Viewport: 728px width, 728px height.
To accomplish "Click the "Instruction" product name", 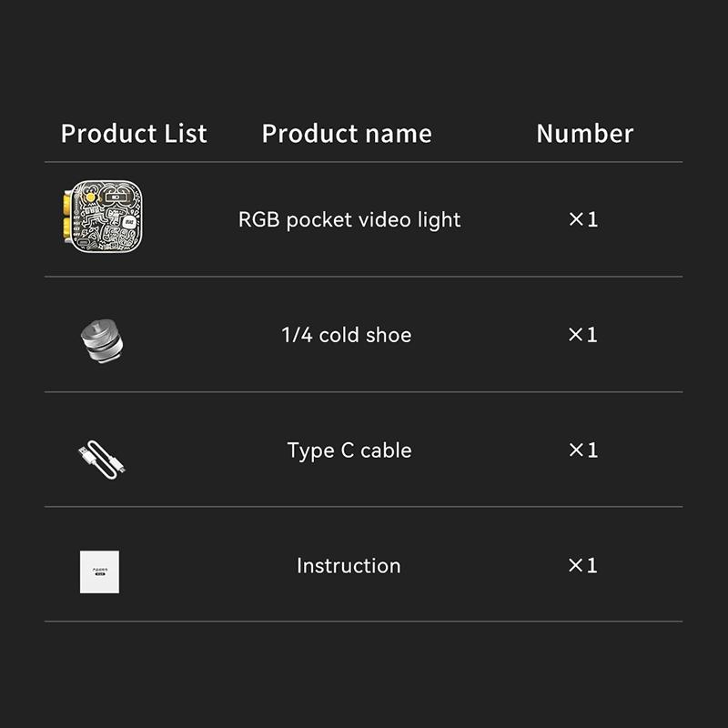I will (x=349, y=566).
